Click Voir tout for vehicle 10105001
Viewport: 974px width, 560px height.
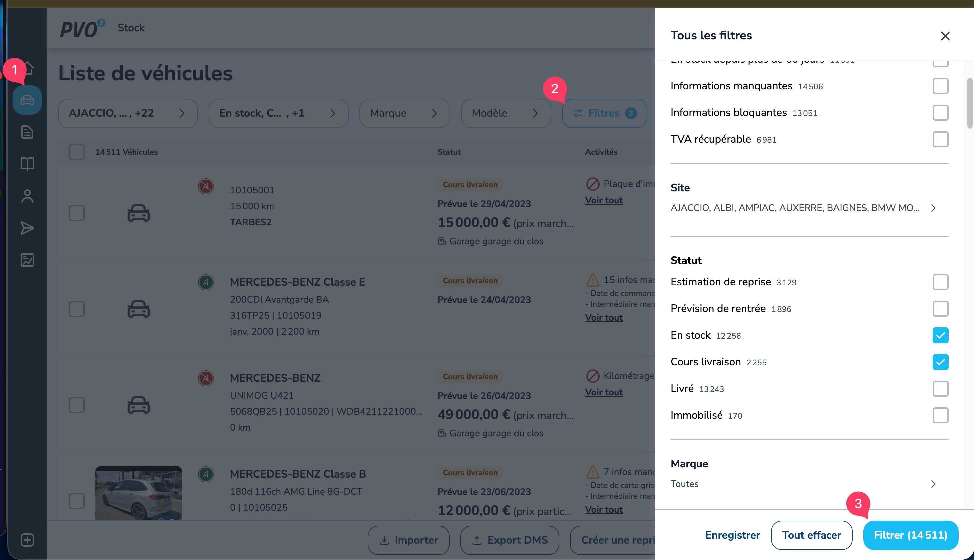coord(604,200)
